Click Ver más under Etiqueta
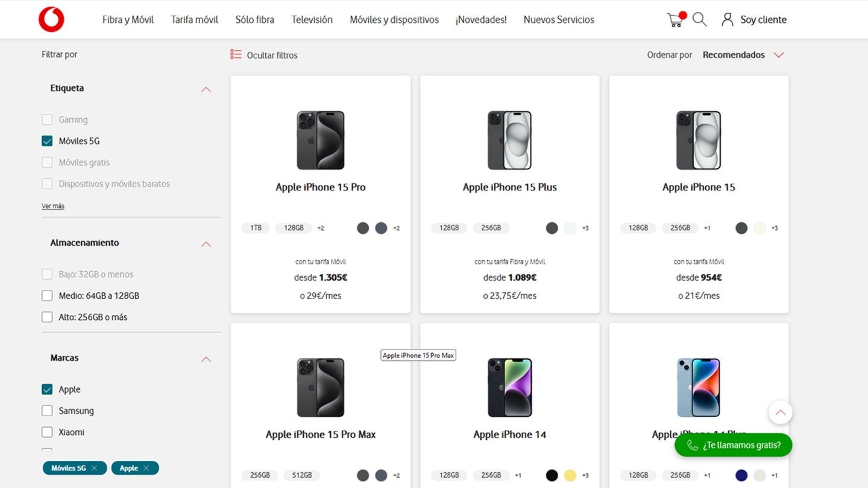The height and width of the screenshot is (488, 868). (x=53, y=206)
